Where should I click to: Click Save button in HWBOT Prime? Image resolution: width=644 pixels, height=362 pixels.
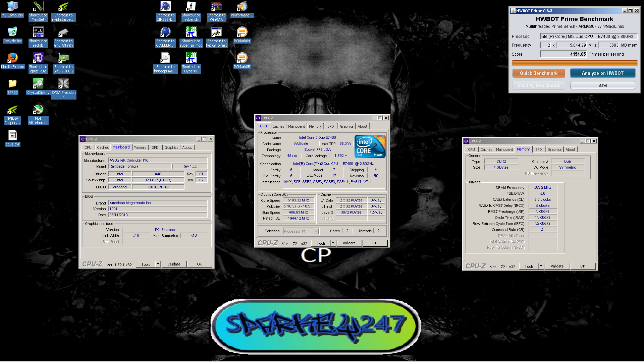(x=602, y=85)
